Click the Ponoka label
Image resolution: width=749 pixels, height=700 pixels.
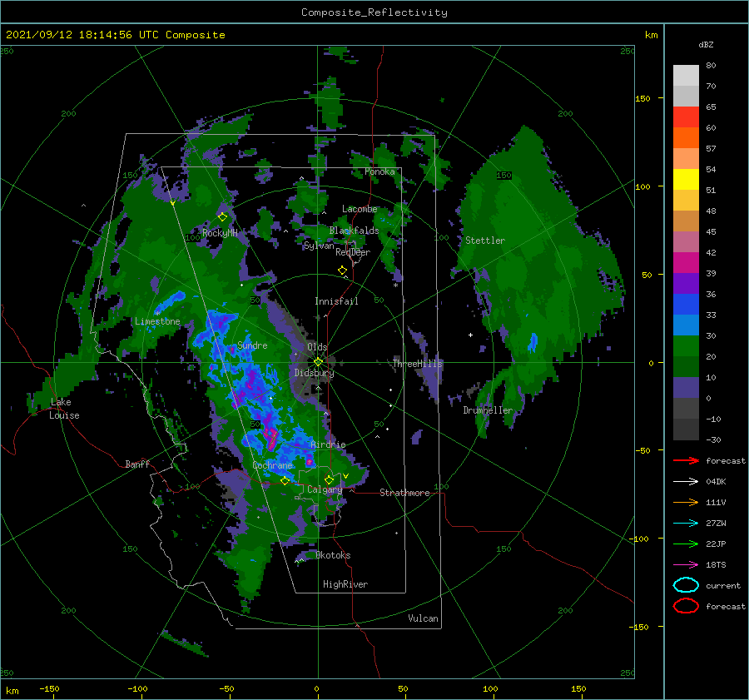pos(379,171)
